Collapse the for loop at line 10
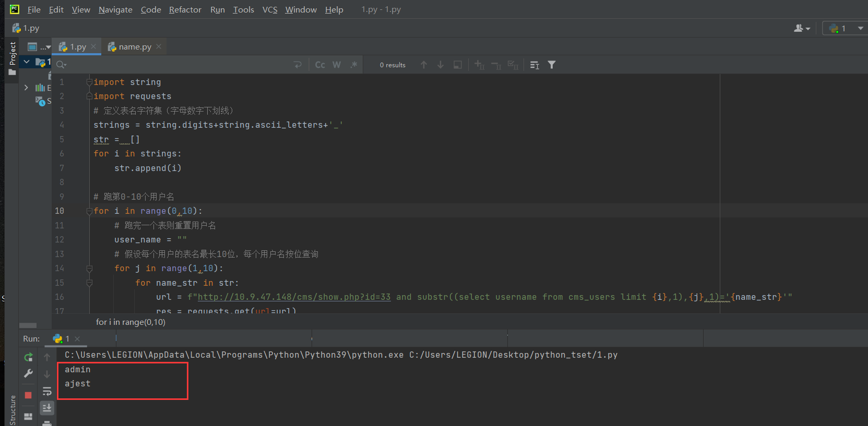This screenshot has height=426, width=868. pos(89,211)
